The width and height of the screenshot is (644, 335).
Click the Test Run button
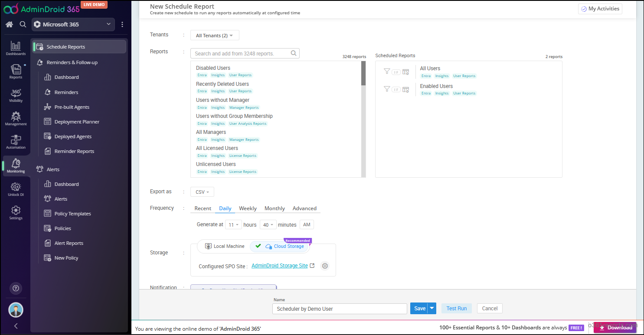click(456, 308)
